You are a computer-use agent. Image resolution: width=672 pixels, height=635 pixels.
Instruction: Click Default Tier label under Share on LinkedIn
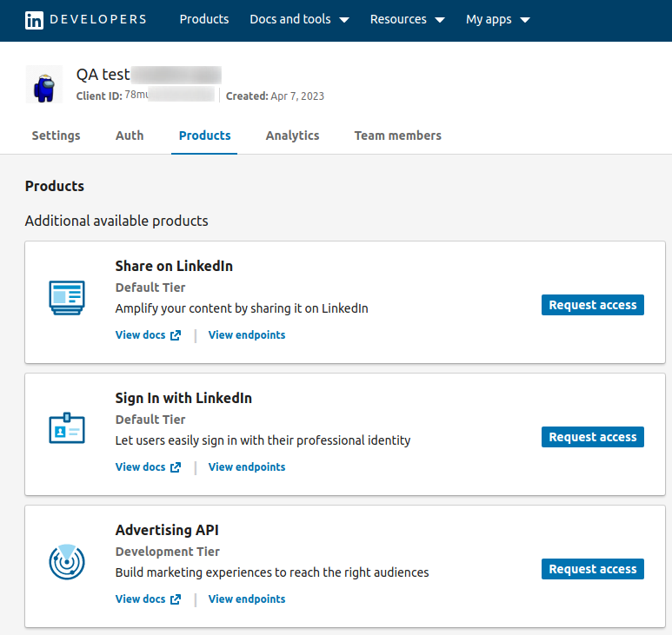[x=150, y=288]
